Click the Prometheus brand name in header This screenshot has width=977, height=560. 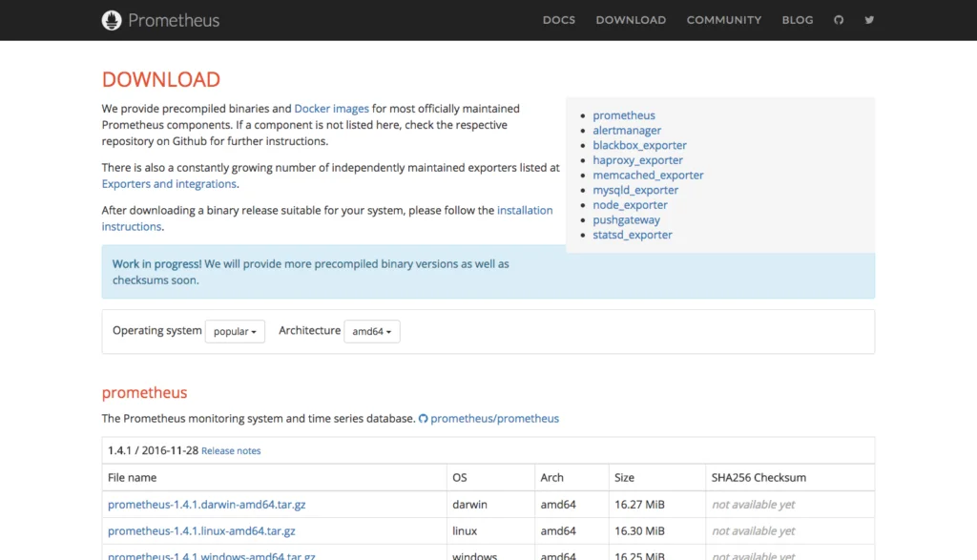click(174, 21)
